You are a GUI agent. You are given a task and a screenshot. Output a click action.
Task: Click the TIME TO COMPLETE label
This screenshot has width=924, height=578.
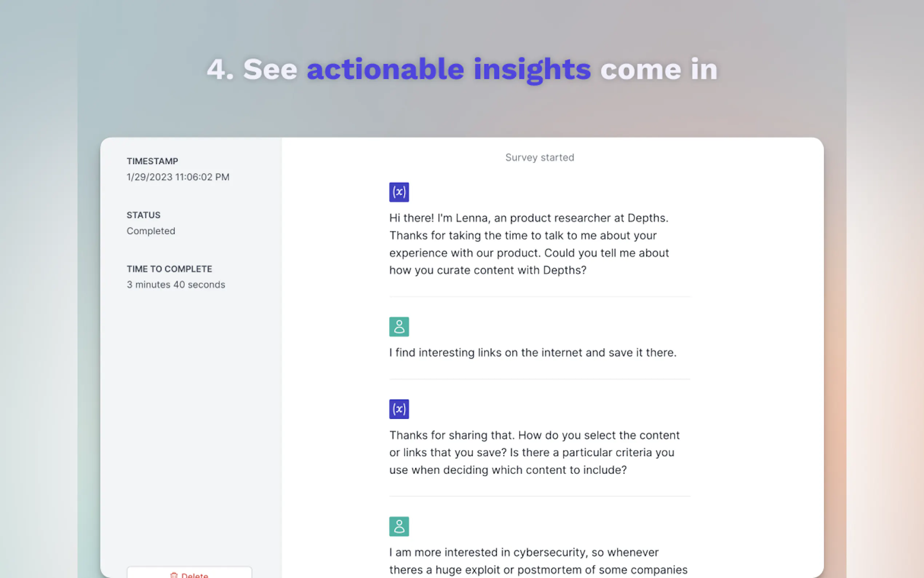169,269
